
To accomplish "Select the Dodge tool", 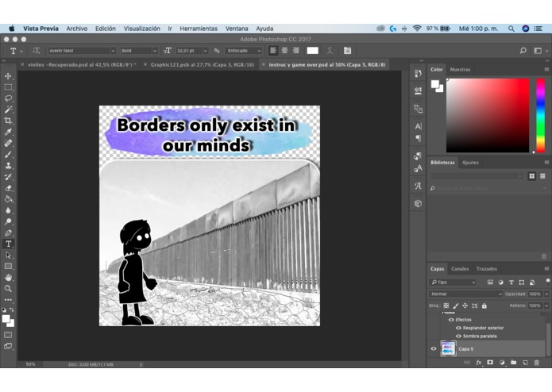I will [8, 221].
